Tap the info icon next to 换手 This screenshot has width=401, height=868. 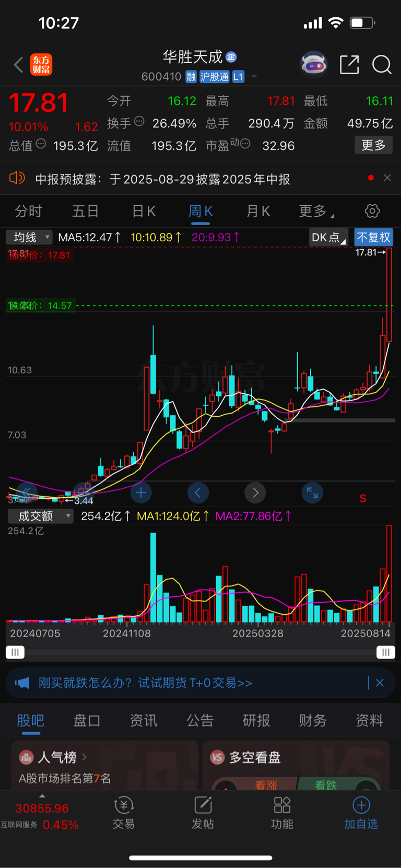[139, 121]
